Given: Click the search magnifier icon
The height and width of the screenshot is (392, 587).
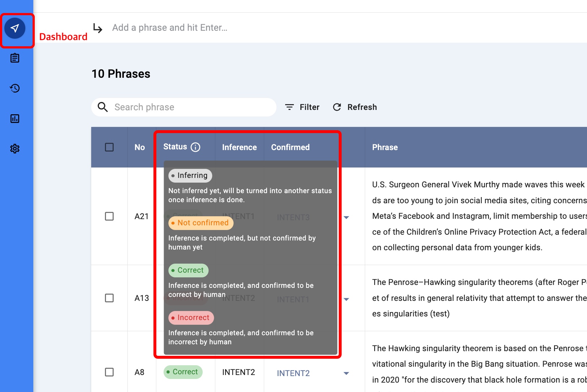Looking at the screenshot, I should (x=103, y=107).
